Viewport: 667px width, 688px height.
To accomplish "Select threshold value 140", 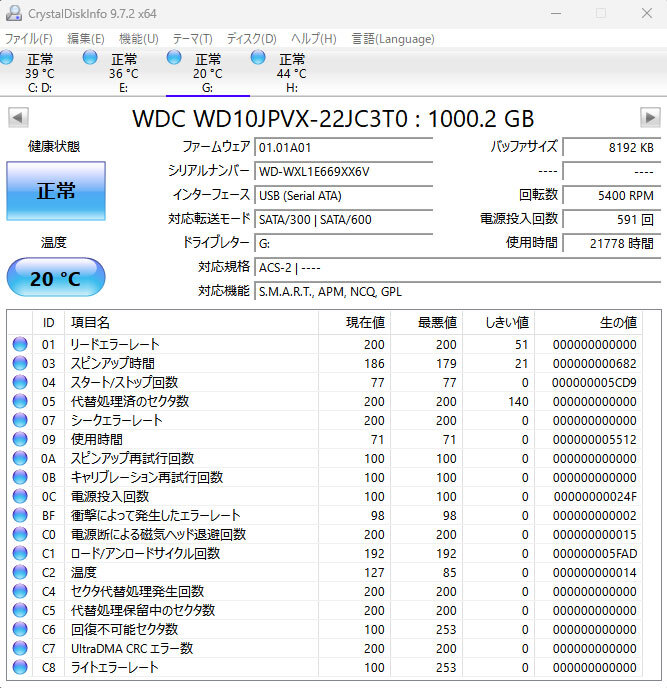I will point(518,401).
